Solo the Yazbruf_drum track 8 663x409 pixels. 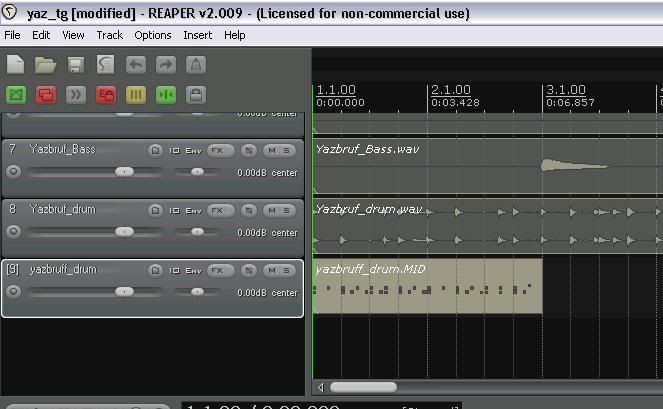click(x=287, y=211)
